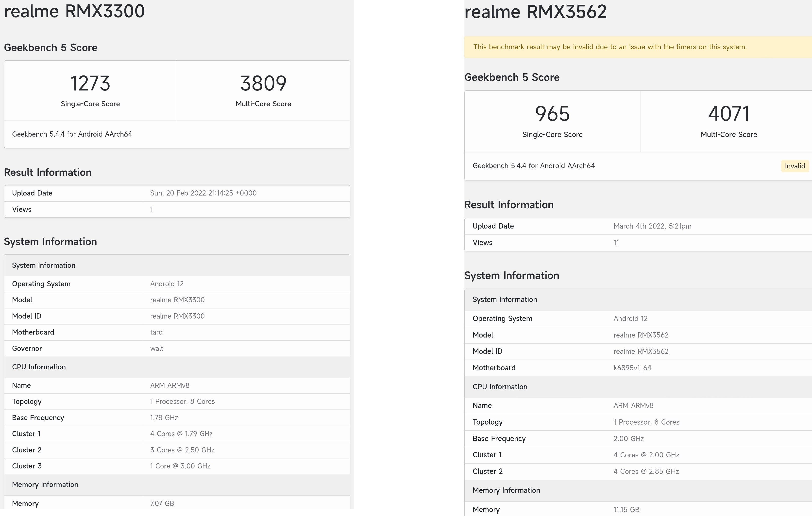Click the RMX3300 Geekbench 5 Score heading
Image resolution: width=812 pixels, height=518 pixels.
(51, 48)
